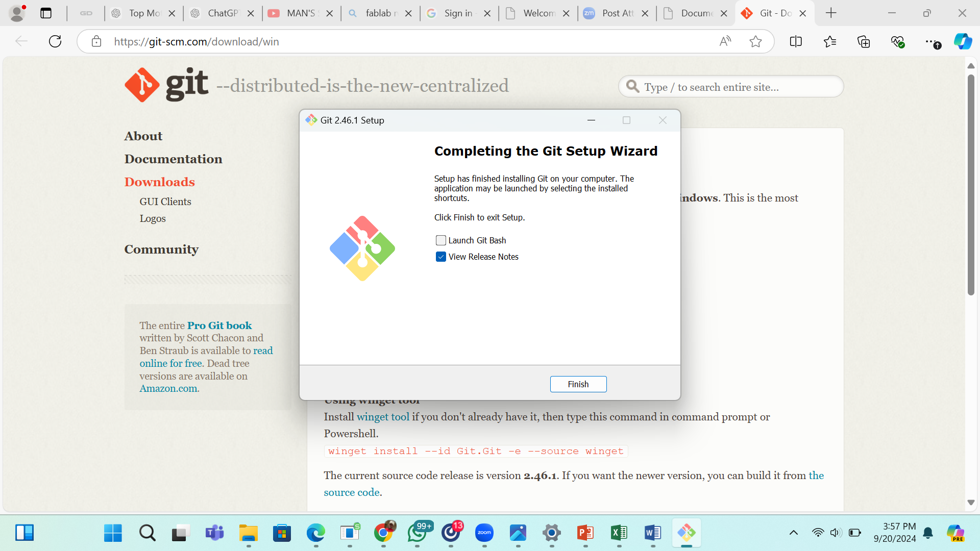Open Read aloud in address bar
Viewport: 980px width, 551px height.
pos(725,41)
